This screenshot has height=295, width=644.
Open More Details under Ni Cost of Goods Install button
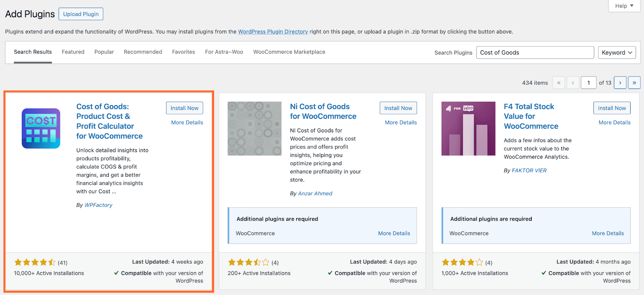[401, 122]
